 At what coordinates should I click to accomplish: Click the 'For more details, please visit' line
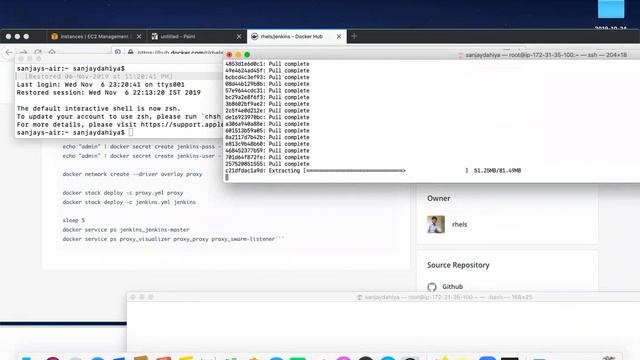pyautogui.click(x=120, y=124)
